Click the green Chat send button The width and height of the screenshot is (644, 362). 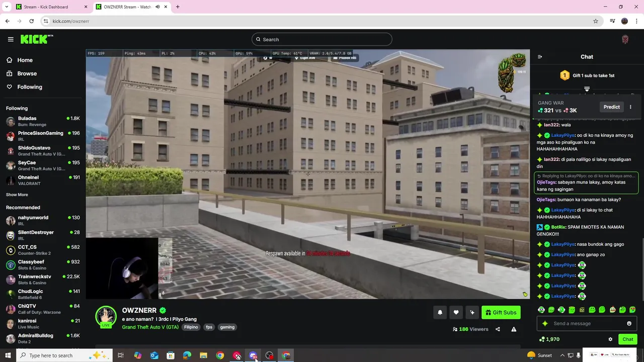point(627,339)
